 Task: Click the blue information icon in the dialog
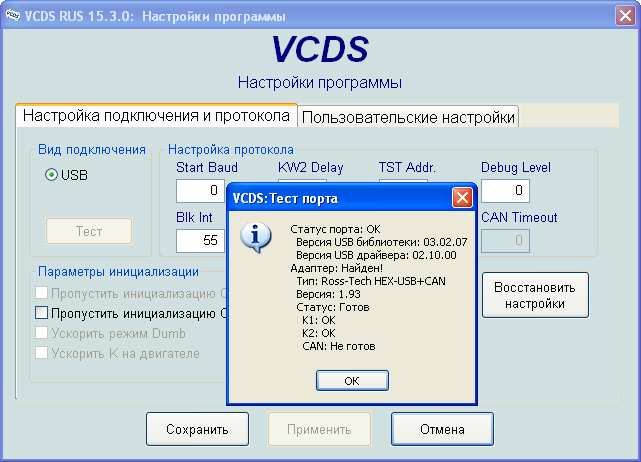[256, 237]
